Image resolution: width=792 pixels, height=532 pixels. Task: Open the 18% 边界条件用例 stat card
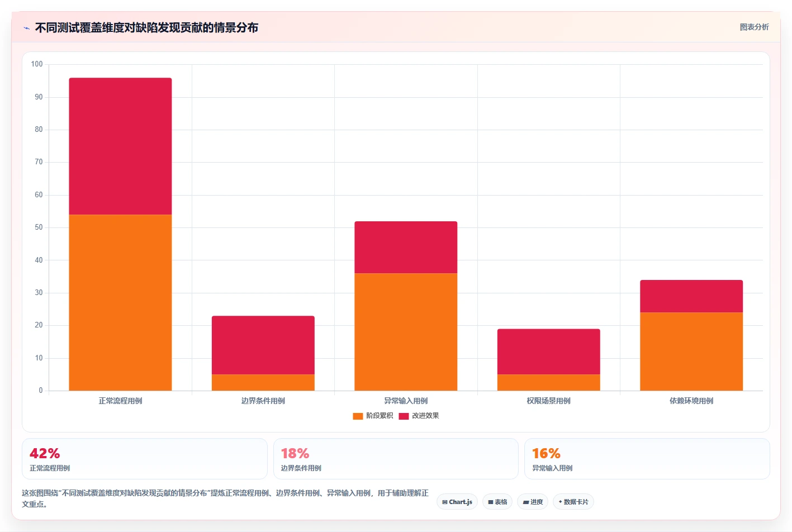tap(396, 459)
